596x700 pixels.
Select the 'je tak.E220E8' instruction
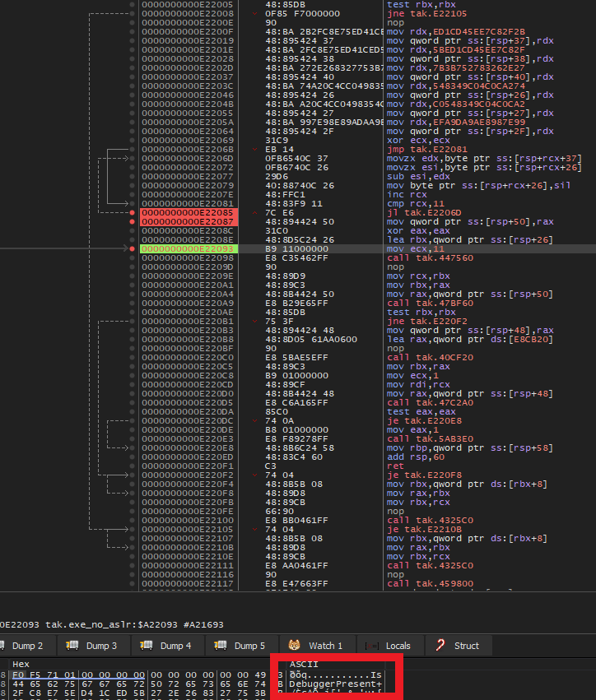424,420
